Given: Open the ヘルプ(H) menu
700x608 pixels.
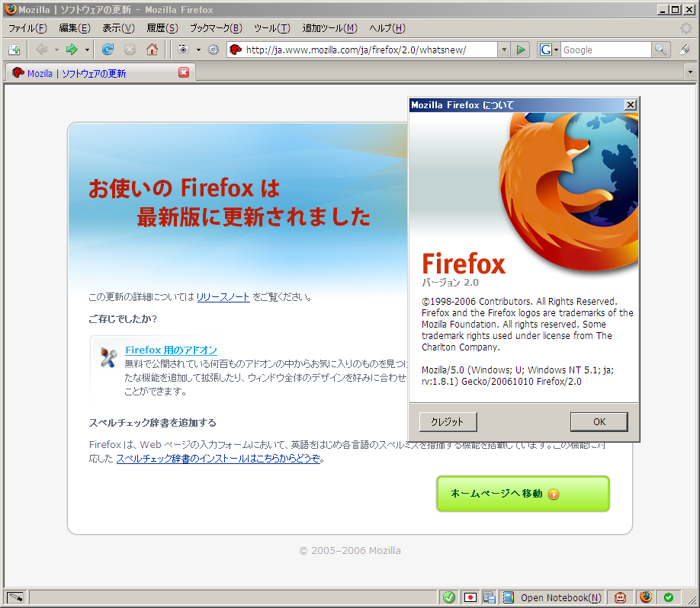Looking at the screenshot, I should tap(387, 28).
